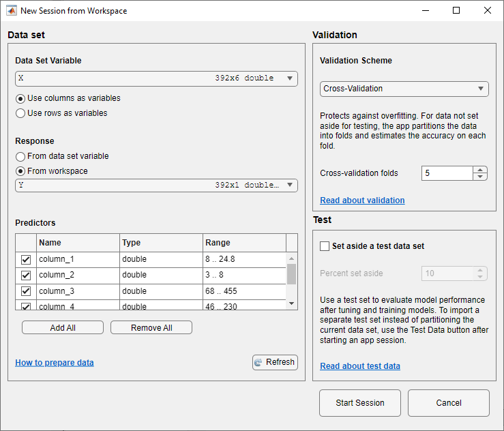Click the Start Session button
The image size is (504, 431).
point(359,403)
